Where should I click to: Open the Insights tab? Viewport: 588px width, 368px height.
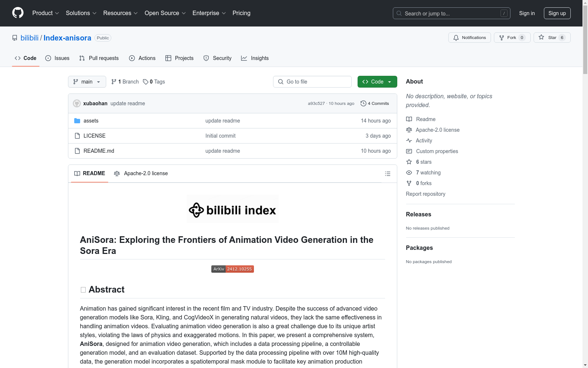(255, 58)
